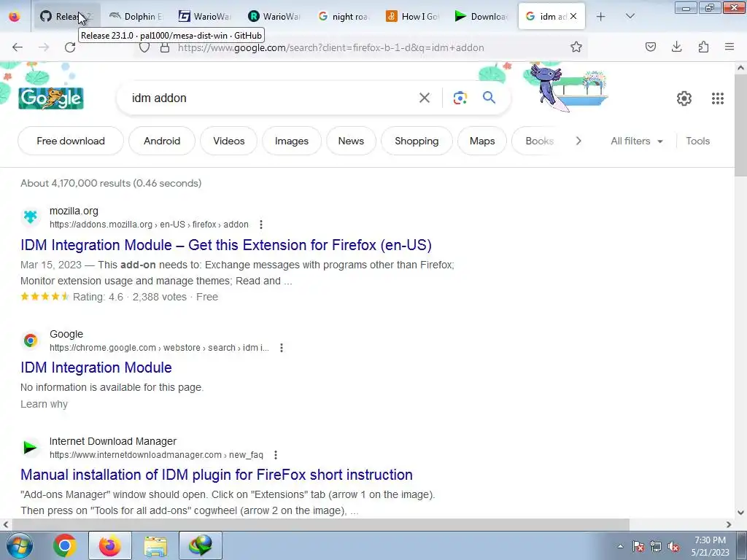Open the muted volume tray icon

point(673,547)
